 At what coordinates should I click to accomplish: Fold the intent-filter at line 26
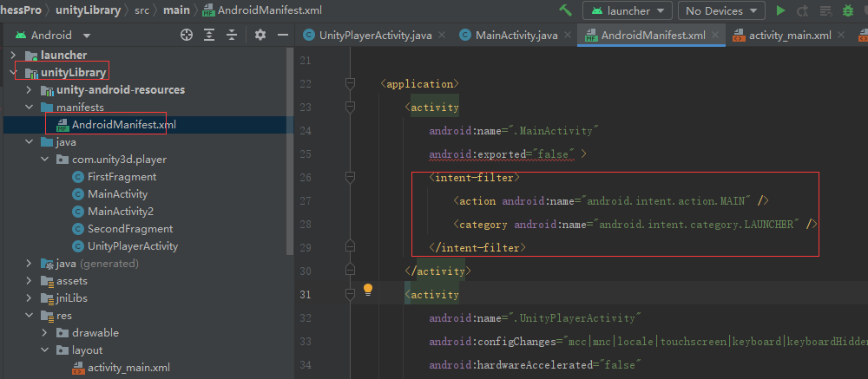349,177
